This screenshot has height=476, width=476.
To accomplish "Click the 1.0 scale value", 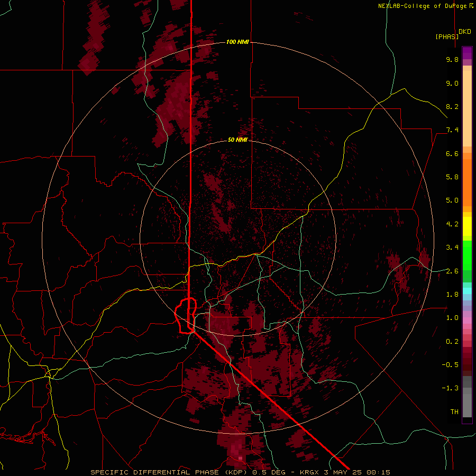I will tap(452, 318).
